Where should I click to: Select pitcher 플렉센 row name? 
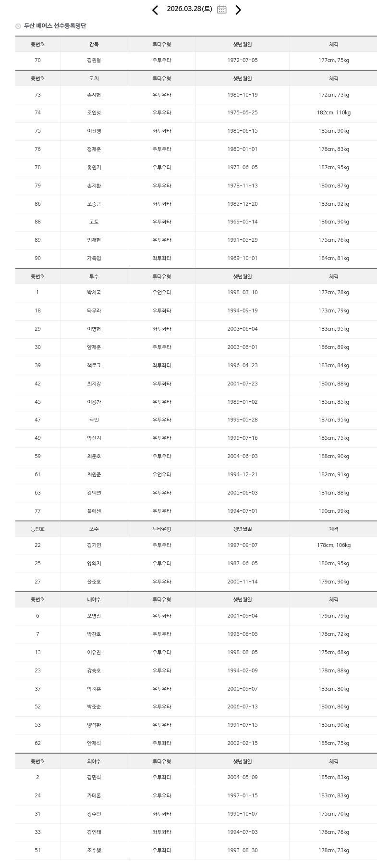click(x=94, y=511)
